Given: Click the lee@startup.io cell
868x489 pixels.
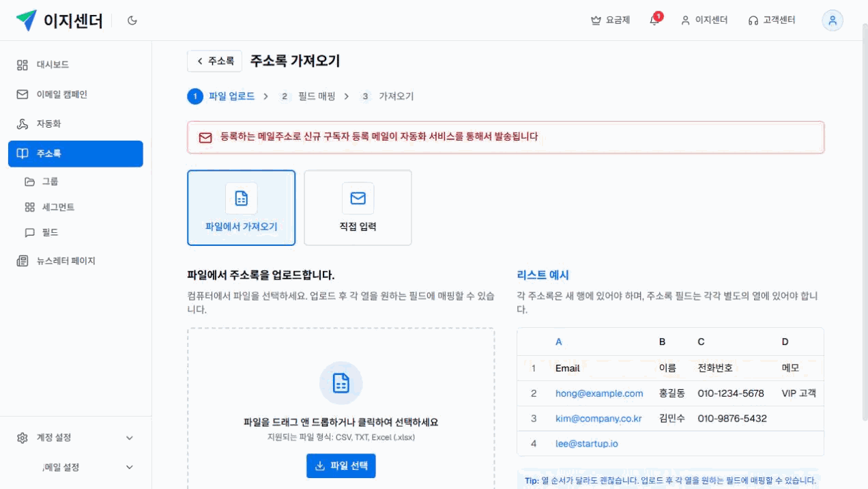Looking at the screenshot, I should click(587, 444).
